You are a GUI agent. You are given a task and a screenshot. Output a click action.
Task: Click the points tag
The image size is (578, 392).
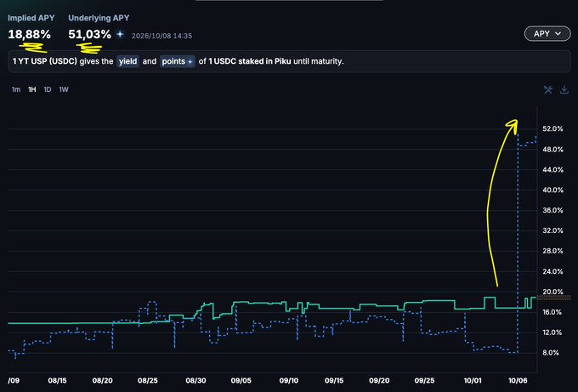(178, 61)
